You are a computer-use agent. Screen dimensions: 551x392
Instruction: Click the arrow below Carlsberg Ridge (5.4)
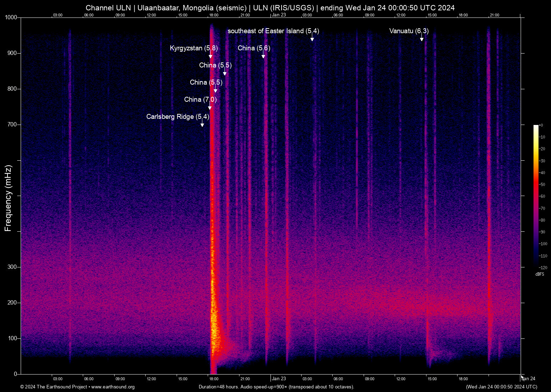click(202, 125)
